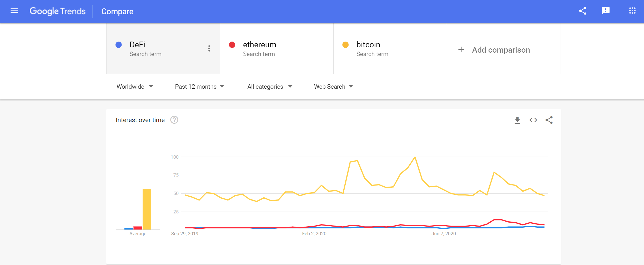Click the yellow bitcoin Average bar
Screen dimensions: 644x265
click(147, 209)
